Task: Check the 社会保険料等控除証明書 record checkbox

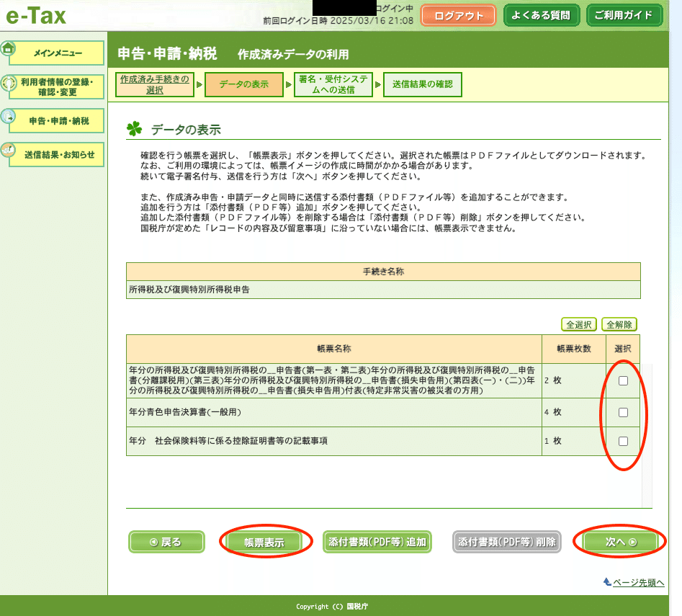Action: [624, 441]
